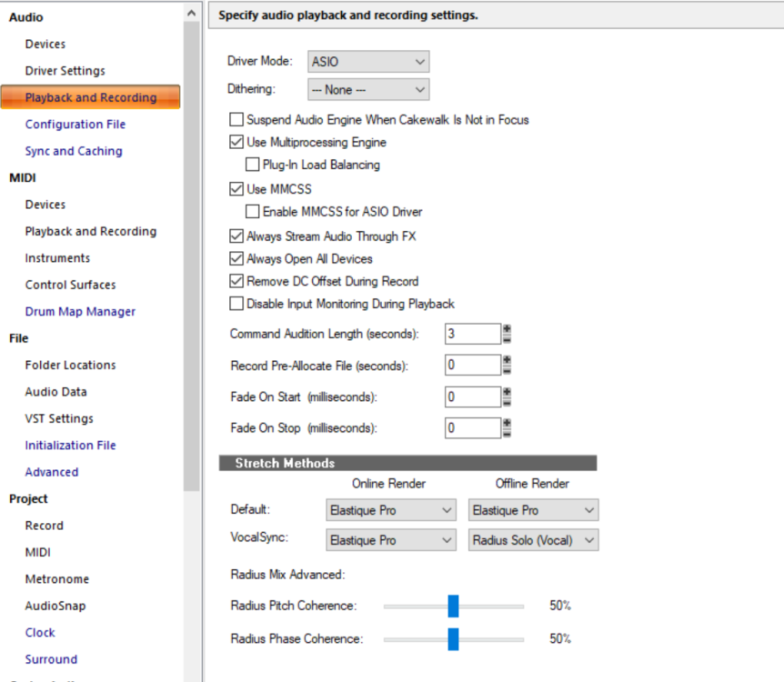Enable Suspend Audio Engine When Not in Focus
The width and height of the screenshot is (784, 682).
tap(237, 119)
